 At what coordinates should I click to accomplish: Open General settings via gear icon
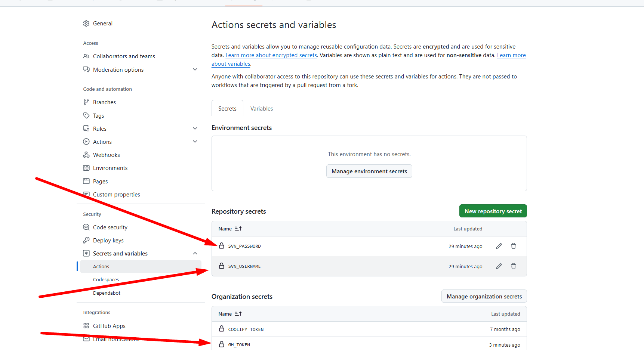[x=86, y=24]
